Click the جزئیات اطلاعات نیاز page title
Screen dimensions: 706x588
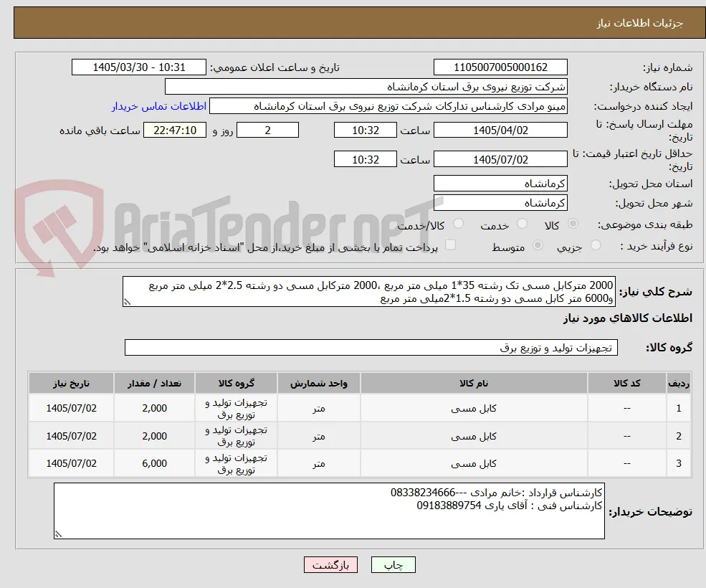point(640,23)
